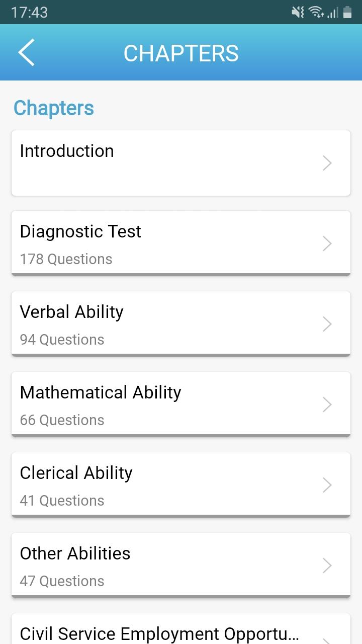Screen dimensions: 362x644
Task: Tap the back arrow icon
Action: (26, 52)
